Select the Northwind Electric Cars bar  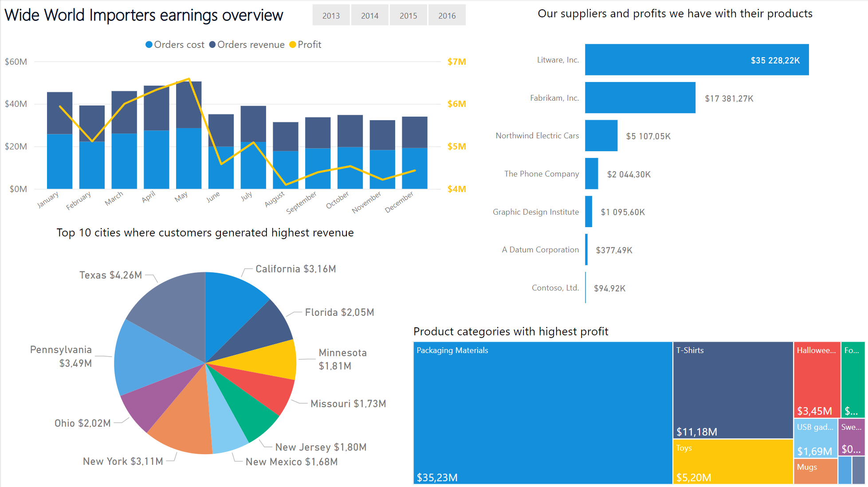(601, 136)
